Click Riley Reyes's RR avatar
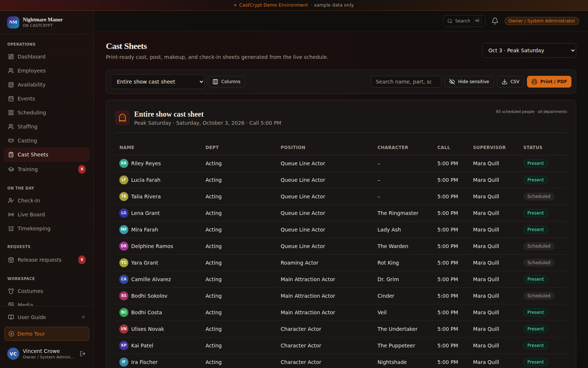Screen dimensions: 588x368 pyautogui.click(x=124, y=163)
